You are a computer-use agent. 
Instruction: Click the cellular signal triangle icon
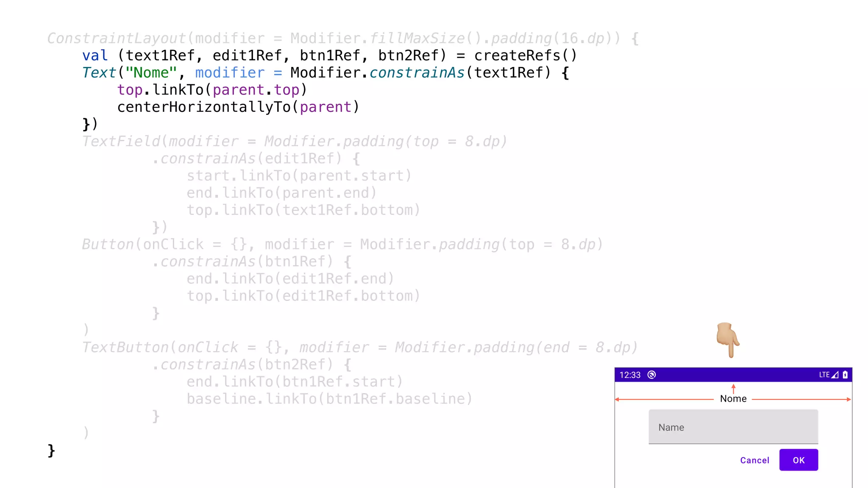(835, 375)
